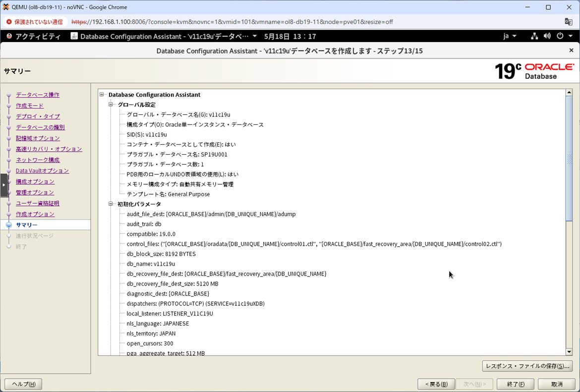
Task: Select the SID(S): v11c19u row
Action: 147,135
